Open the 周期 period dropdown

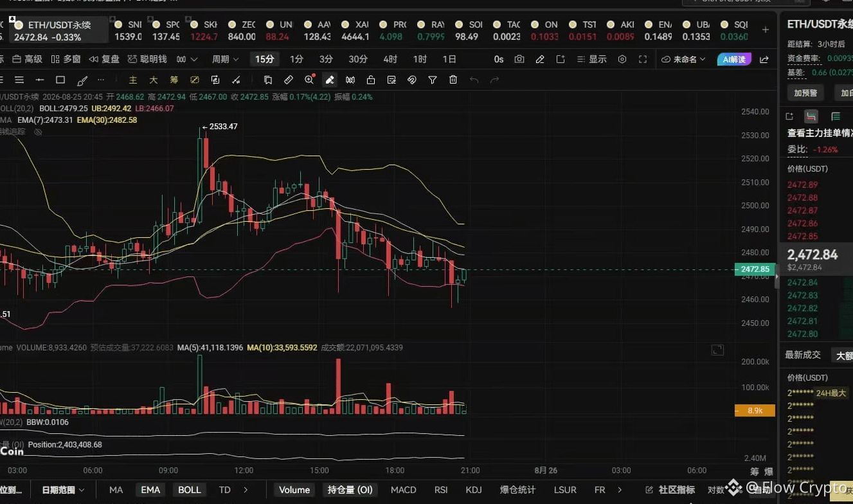[226, 59]
